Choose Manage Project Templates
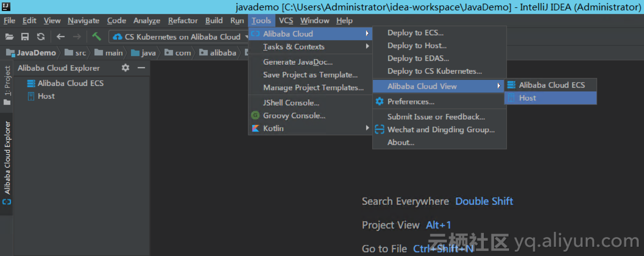 (310, 87)
